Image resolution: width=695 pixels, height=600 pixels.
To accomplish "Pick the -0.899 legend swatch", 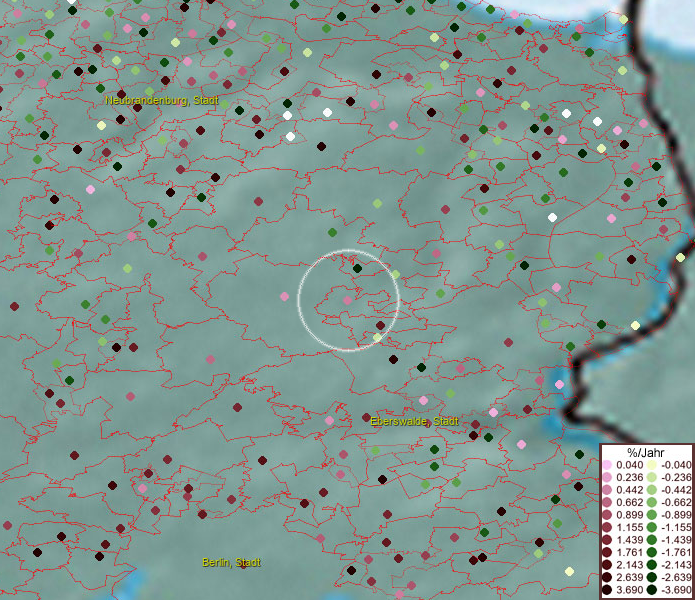I will (x=652, y=515).
